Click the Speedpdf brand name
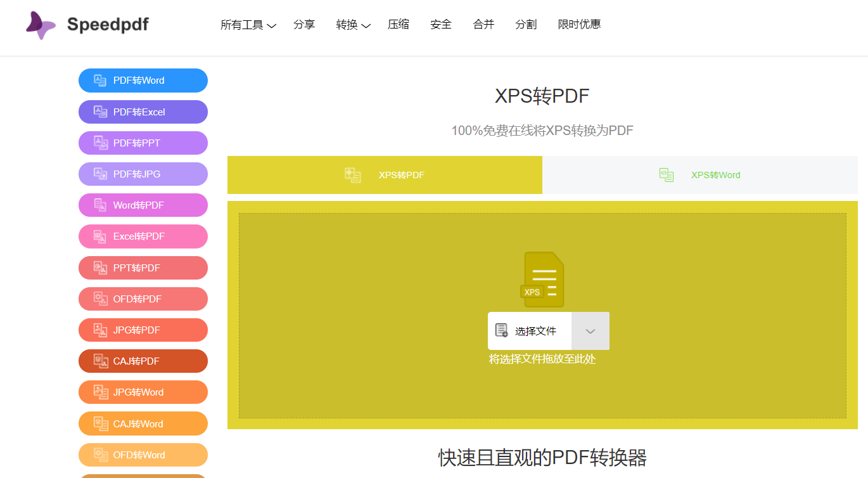 [108, 25]
